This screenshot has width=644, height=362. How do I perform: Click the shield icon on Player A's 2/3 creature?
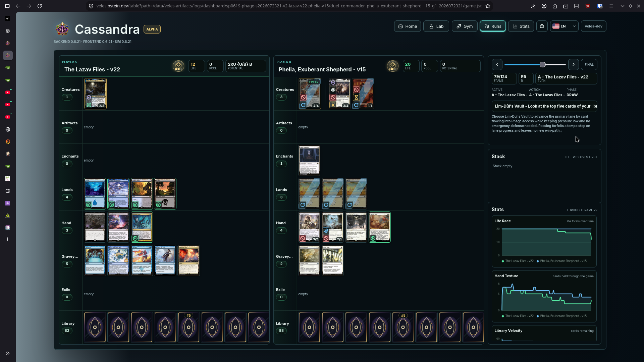(89, 98)
